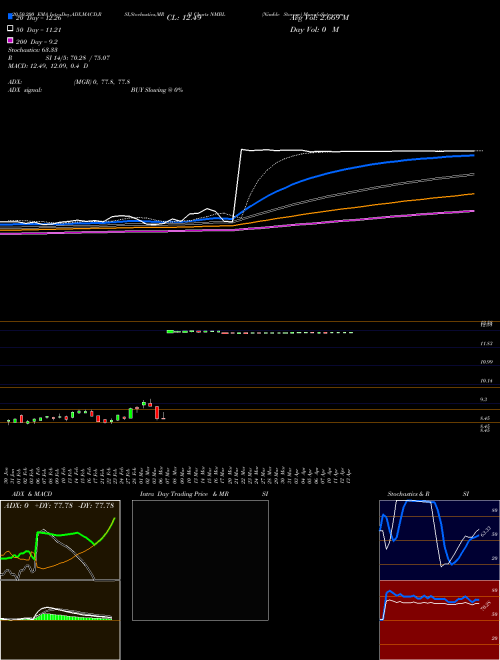
Task: Click the 'Day Vol: 0 M' text
Action: 314,29
